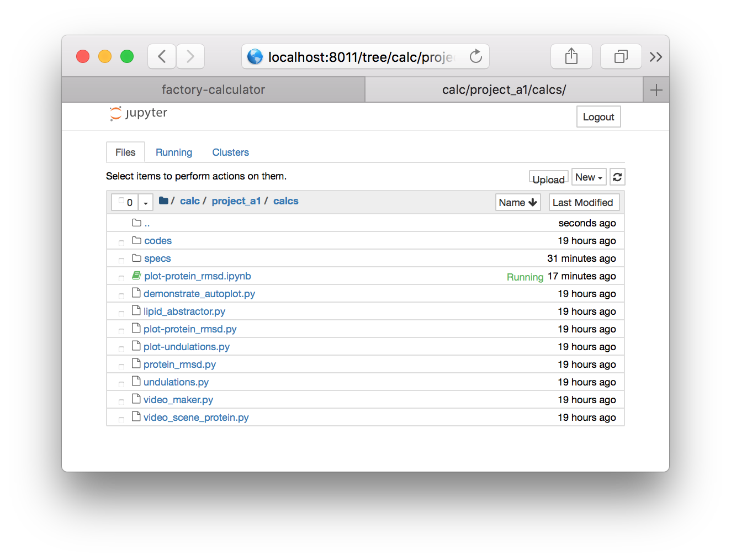Click file icon for demonstrate_autoplot.py

(136, 293)
